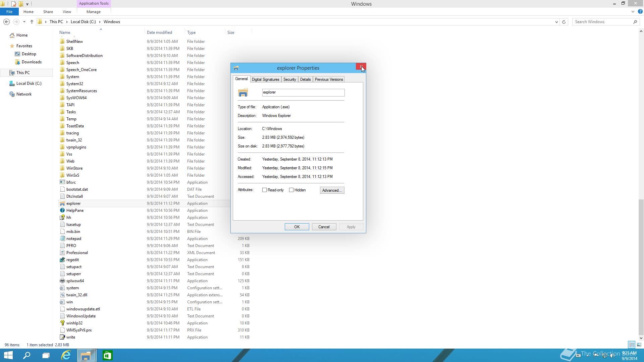This screenshot has width=644, height=362.
Task: Click the write application icon
Action: click(x=62, y=337)
